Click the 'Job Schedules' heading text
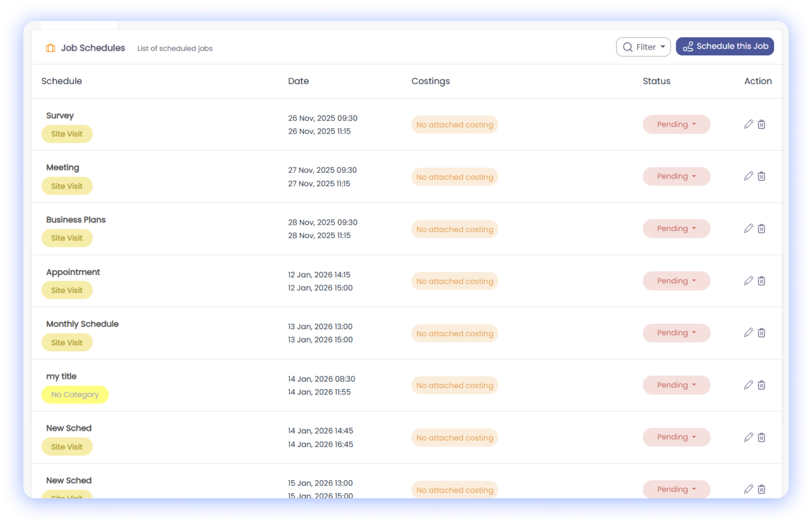This screenshot has height=524, width=812. pyautogui.click(x=93, y=48)
